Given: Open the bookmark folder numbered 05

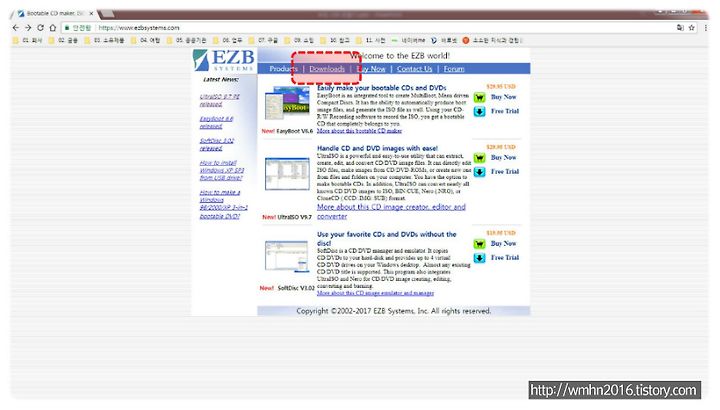Looking at the screenshot, I should (x=186, y=40).
